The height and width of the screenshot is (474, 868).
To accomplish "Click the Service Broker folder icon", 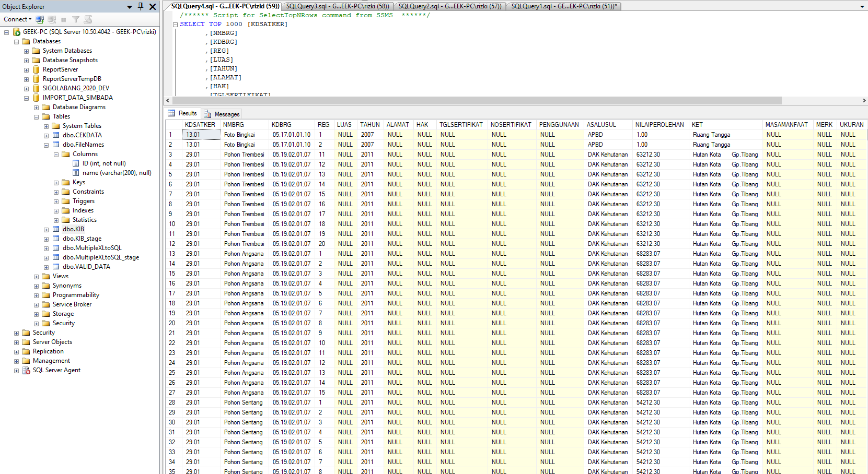I will coord(46,304).
